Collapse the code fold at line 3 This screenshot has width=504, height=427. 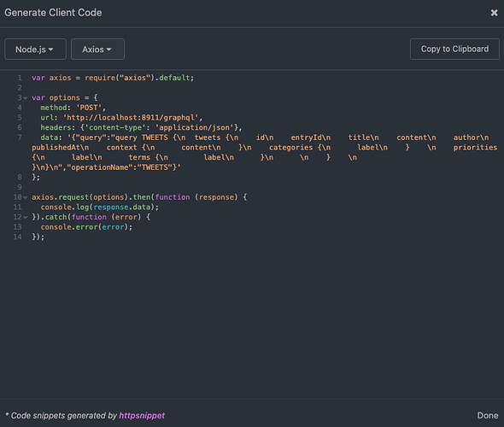point(26,98)
